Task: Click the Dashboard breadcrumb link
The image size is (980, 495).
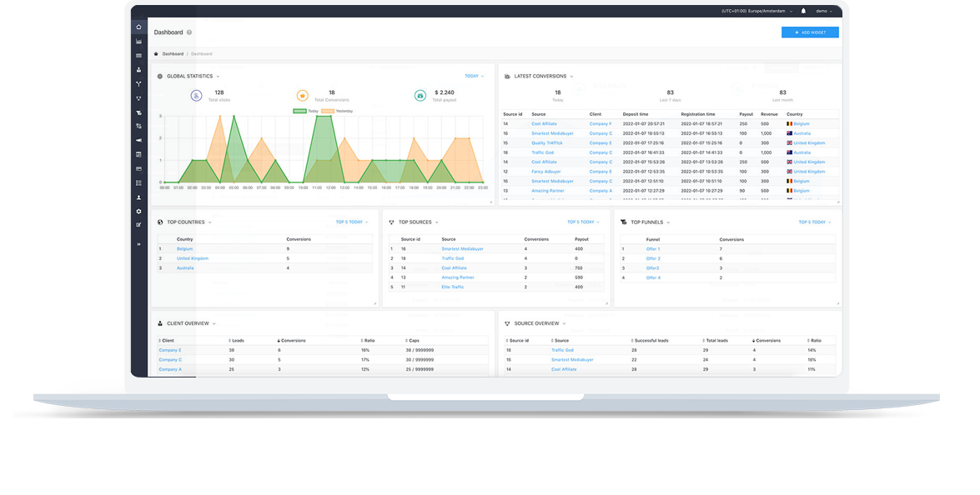Action: (173, 53)
